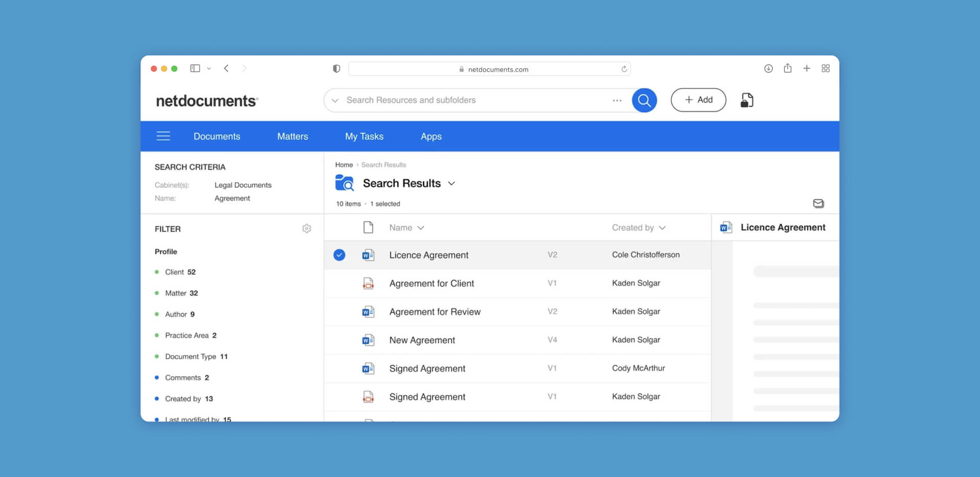Image resolution: width=980 pixels, height=477 pixels.
Task: Click the blue search magnifier button
Action: [x=644, y=100]
